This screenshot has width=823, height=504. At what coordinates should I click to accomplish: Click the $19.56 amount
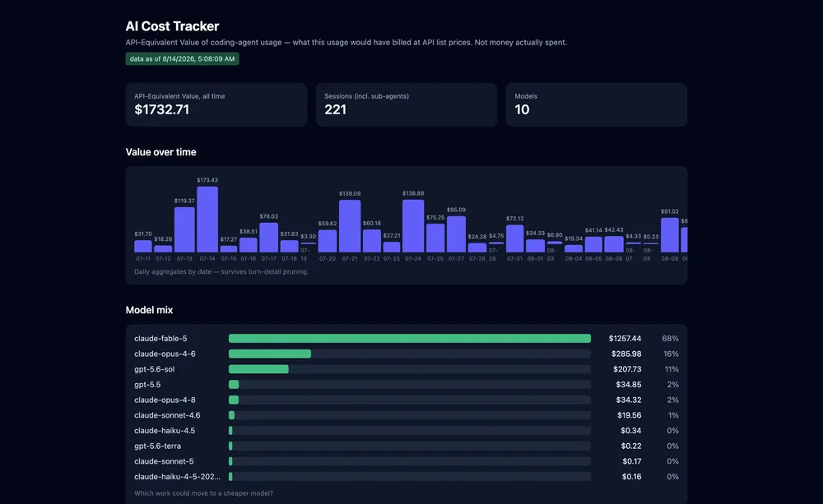[630, 415]
